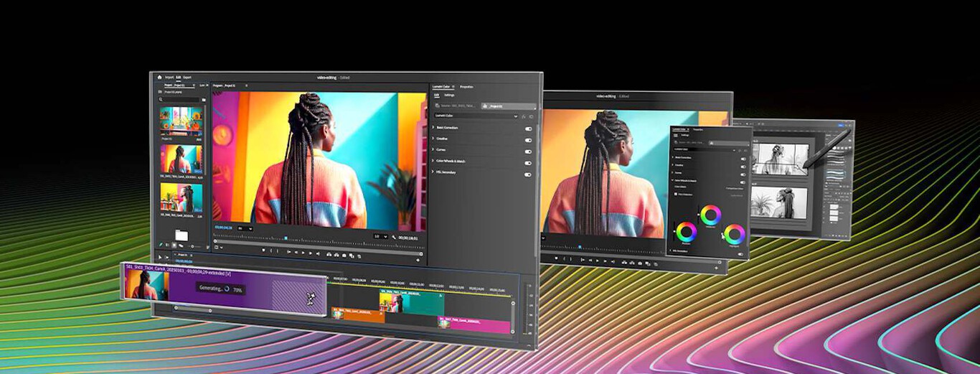Click the new bin folder icon in Project panel
This screenshot has height=374, width=980.
tap(182, 235)
